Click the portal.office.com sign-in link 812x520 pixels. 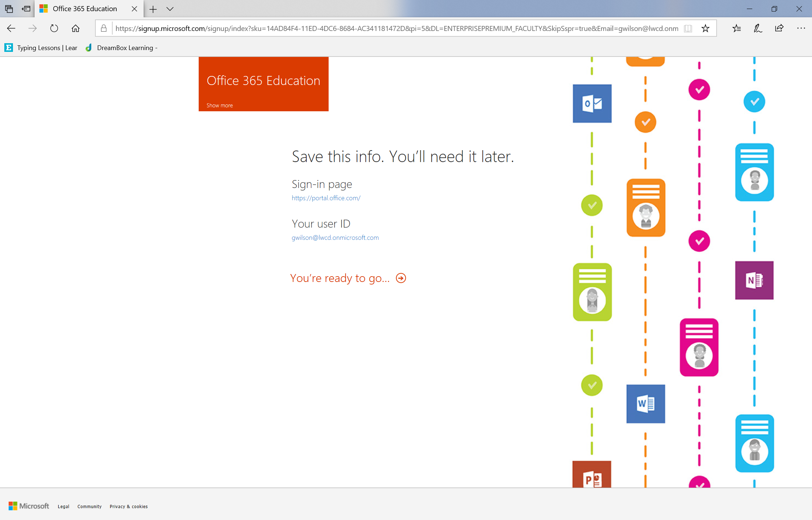[x=326, y=198]
